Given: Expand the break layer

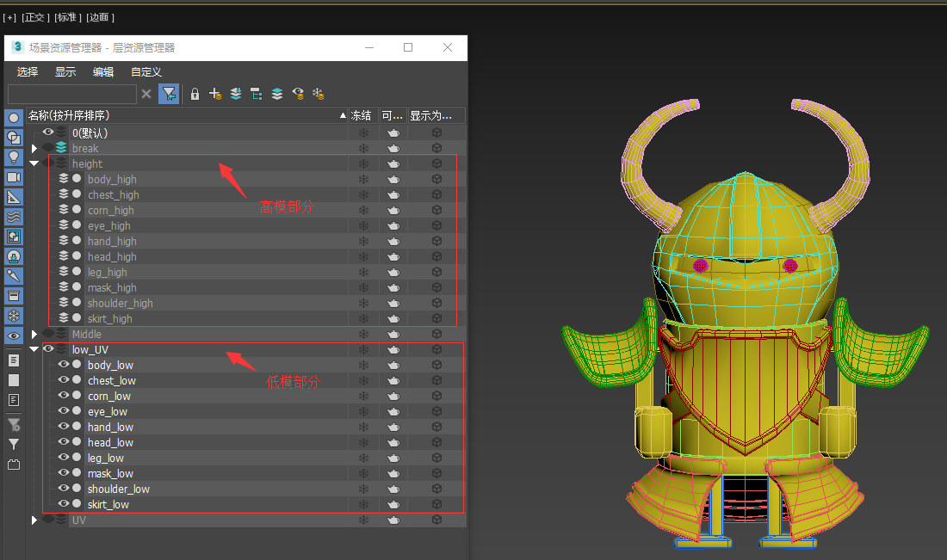Looking at the screenshot, I should click(x=34, y=148).
